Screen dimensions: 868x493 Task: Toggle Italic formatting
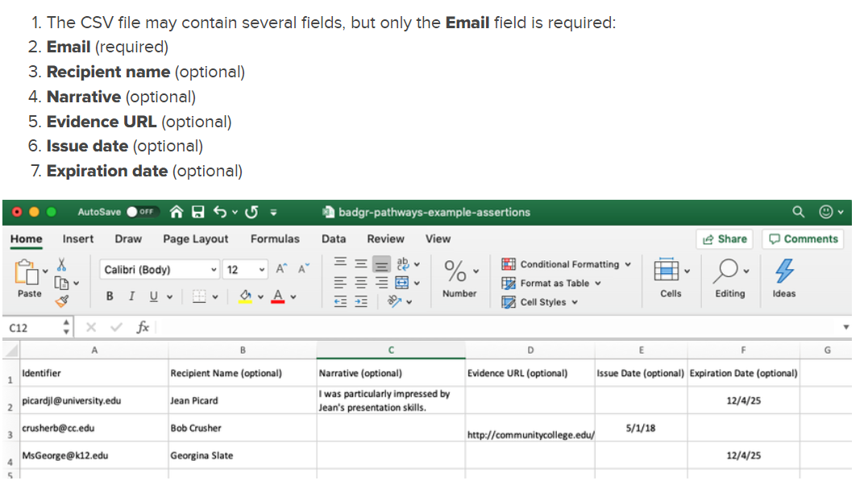click(x=131, y=296)
